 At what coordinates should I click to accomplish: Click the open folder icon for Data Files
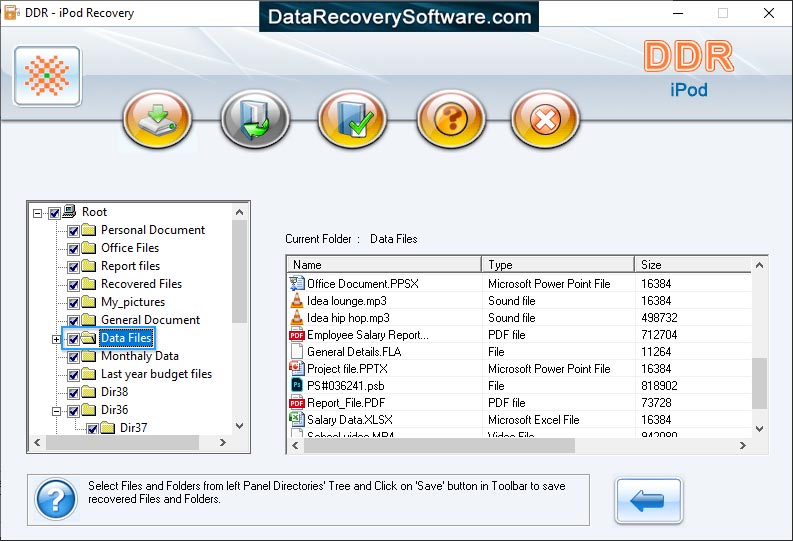(89, 338)
